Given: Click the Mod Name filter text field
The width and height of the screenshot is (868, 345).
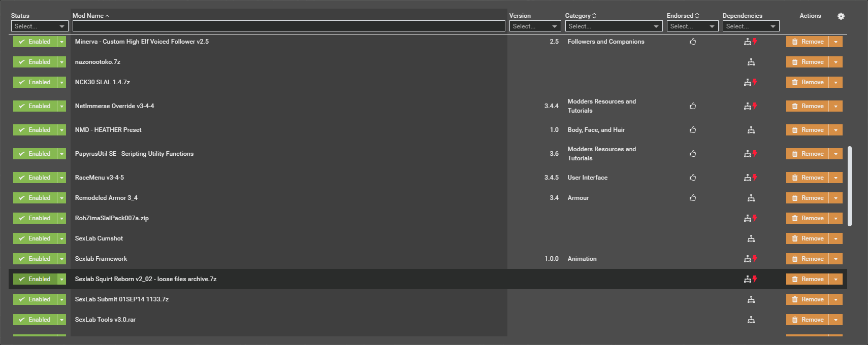Looking at the screenshot, I should 289,26.
